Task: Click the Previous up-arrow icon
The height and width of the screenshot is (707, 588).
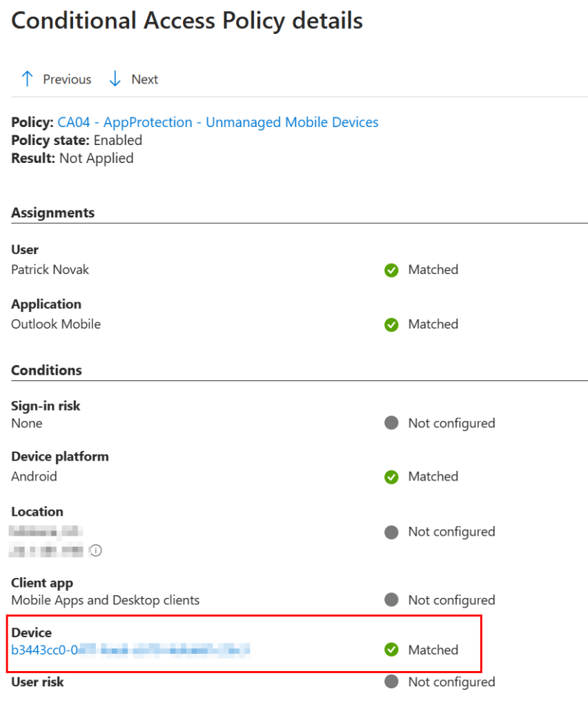Action: pyautogui.click(x=27, y=79)
